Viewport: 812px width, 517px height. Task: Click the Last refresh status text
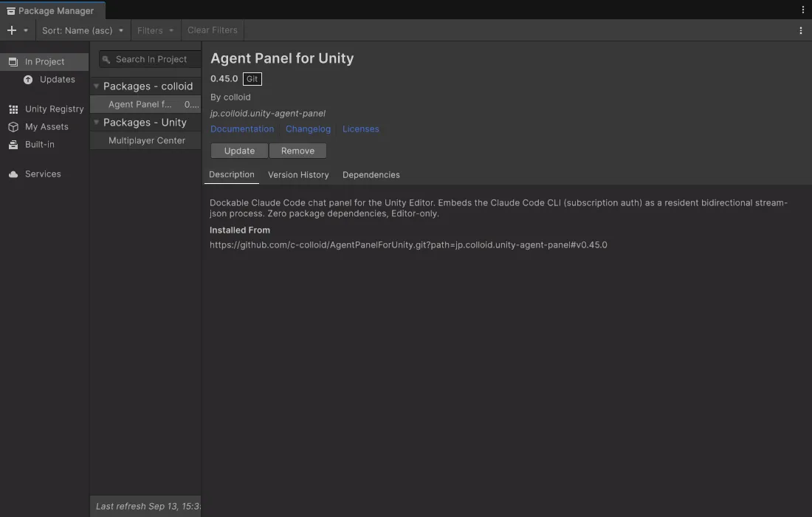click(148, 507)
